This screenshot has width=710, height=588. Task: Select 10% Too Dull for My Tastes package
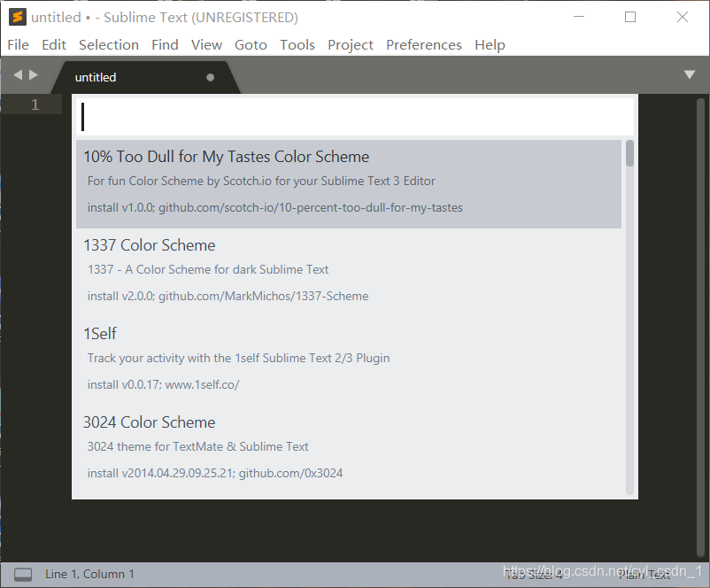349,184
